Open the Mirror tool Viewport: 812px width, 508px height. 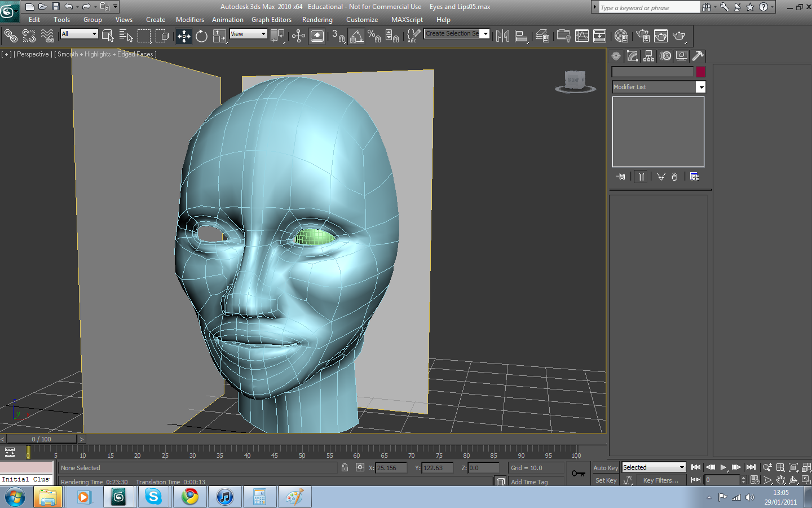(502, 36)
